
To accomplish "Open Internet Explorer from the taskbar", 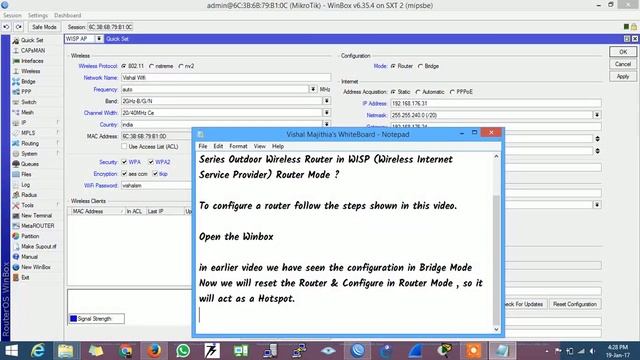I will (x=38, y=351).
